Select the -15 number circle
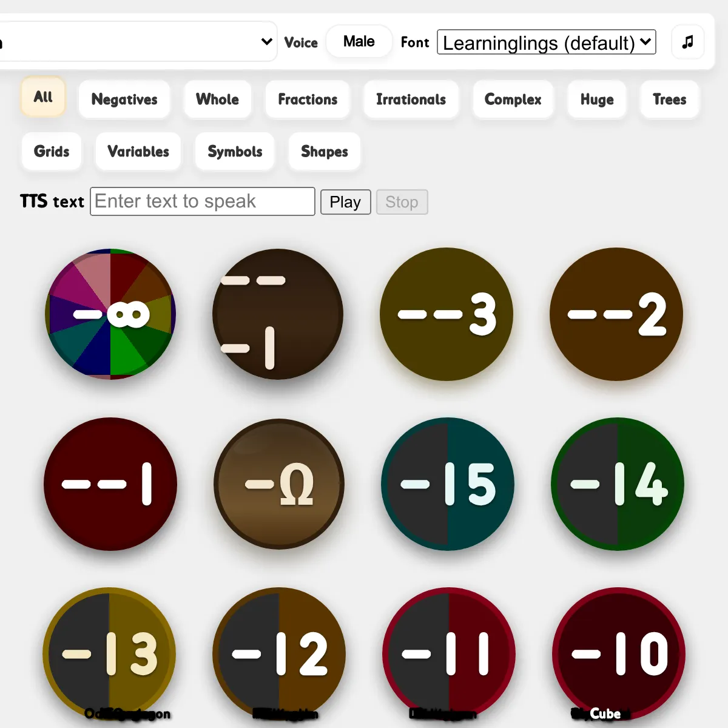This screenshot has height=728, width=728. (x=448, y=484)
